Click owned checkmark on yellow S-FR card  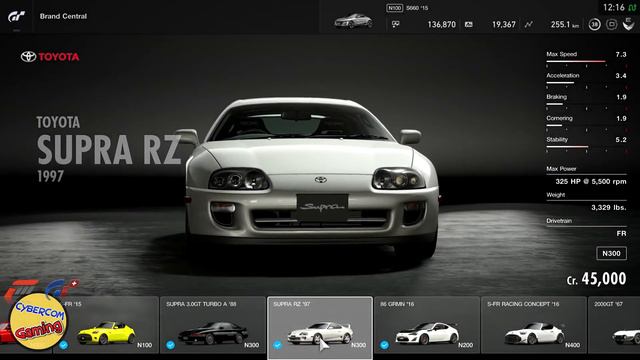pos(64,345)
